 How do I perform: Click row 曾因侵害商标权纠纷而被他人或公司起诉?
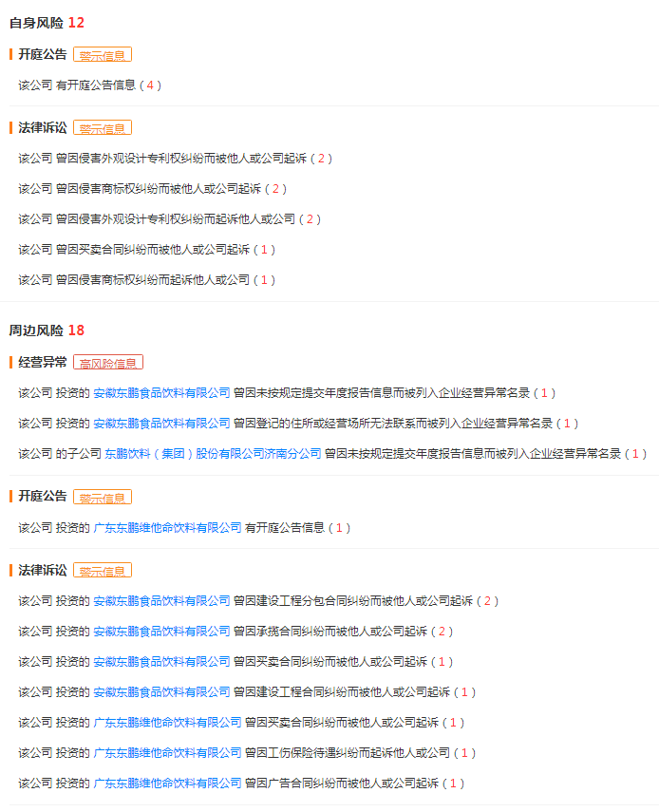[x=152, y=189]
